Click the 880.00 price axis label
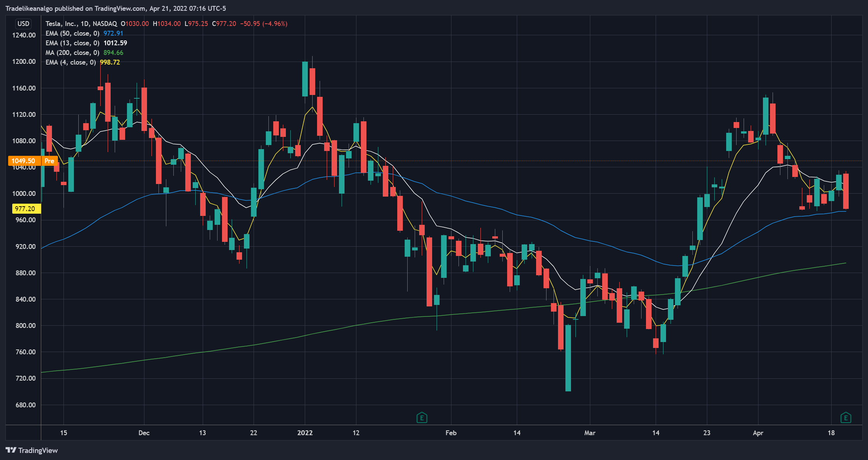Viewport: 868px width, 460px height. pos(26,273)
